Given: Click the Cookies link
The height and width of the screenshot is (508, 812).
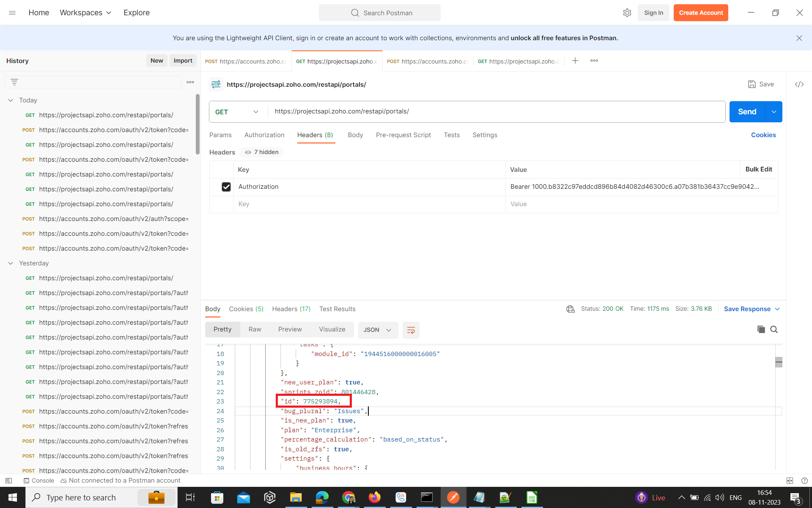Looking at the screenshot, I should click(763, 135).
